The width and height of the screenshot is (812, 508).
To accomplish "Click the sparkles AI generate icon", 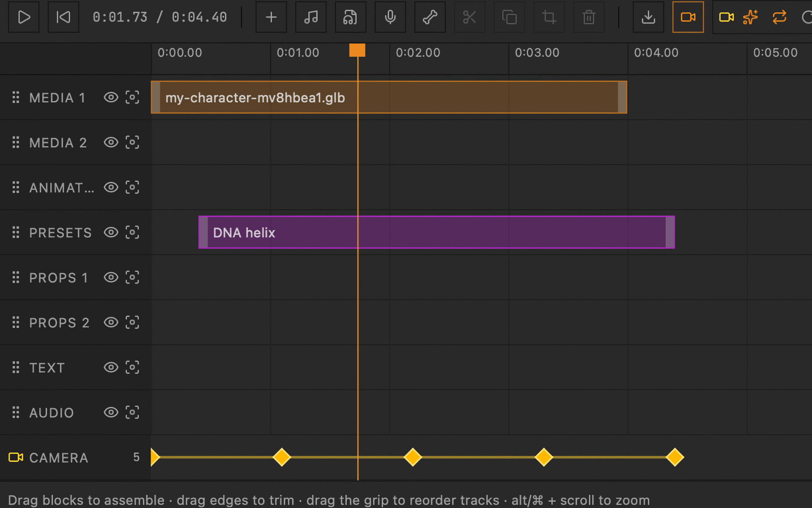I will (751, 17).
